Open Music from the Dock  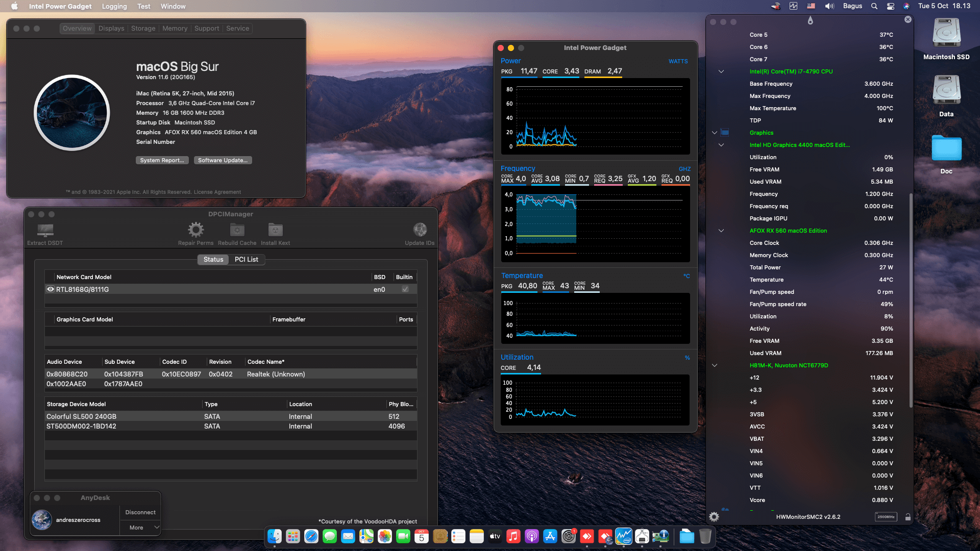pyautogui.click(x=513, y=536)
